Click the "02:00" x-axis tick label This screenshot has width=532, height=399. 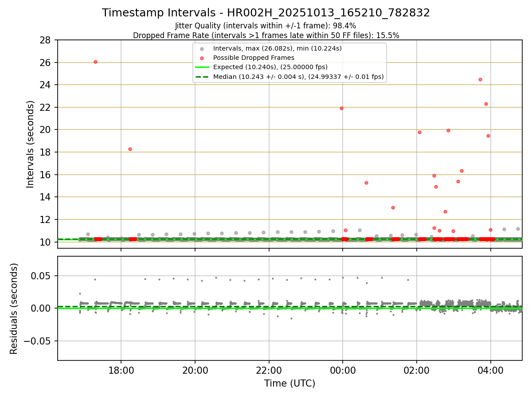pyautogui.click(x=417, y=371)
